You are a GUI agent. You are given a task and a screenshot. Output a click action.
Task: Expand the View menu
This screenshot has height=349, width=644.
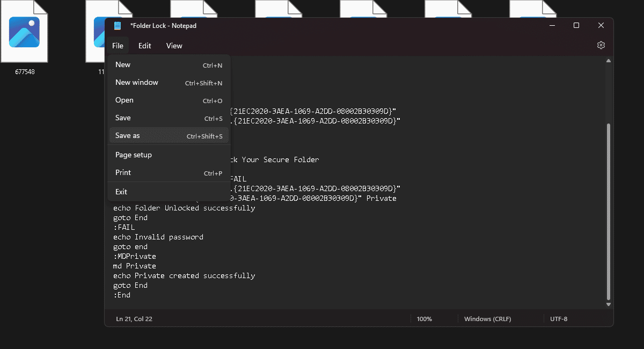click(174, 46)
